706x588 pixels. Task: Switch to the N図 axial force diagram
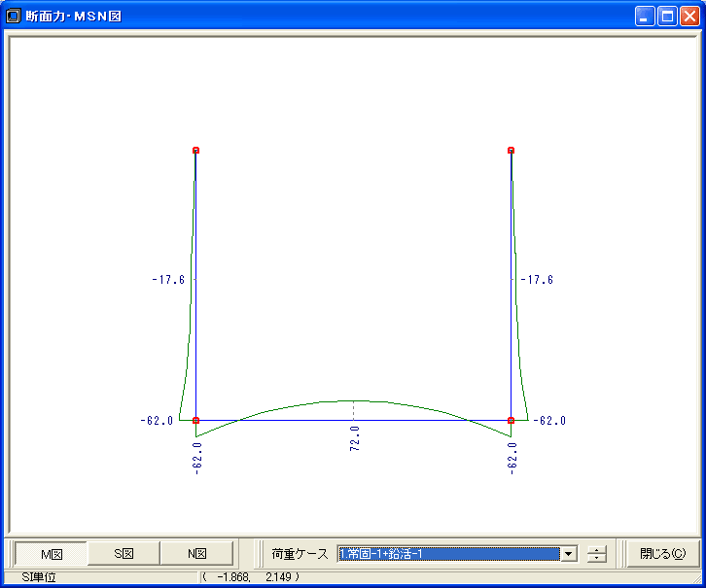(196, 554)
